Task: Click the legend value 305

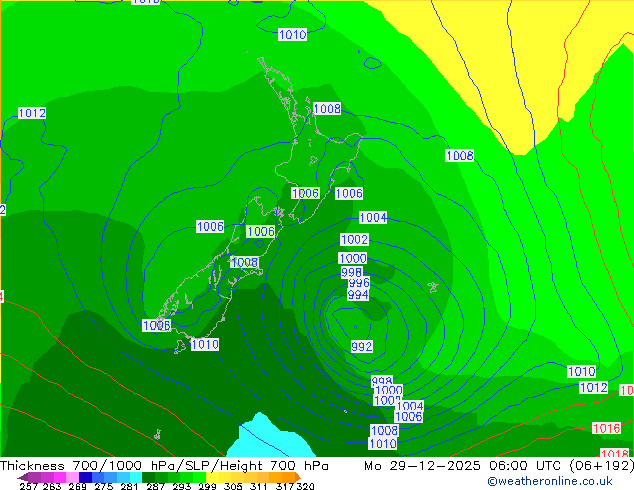Action: click(233, 486)
